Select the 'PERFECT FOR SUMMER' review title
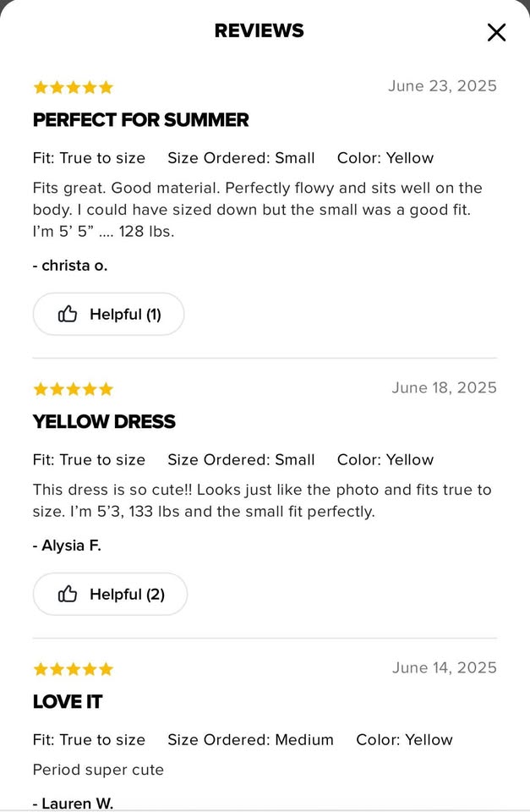The height and width of the screenshot is (812, 530). click(140, 120)
